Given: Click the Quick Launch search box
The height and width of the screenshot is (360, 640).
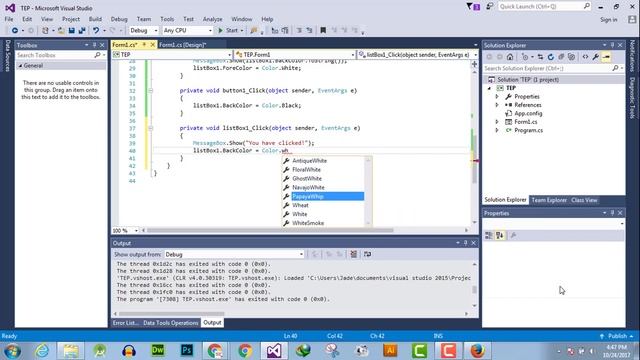Looking at the screenshot, I should [544, 7].
